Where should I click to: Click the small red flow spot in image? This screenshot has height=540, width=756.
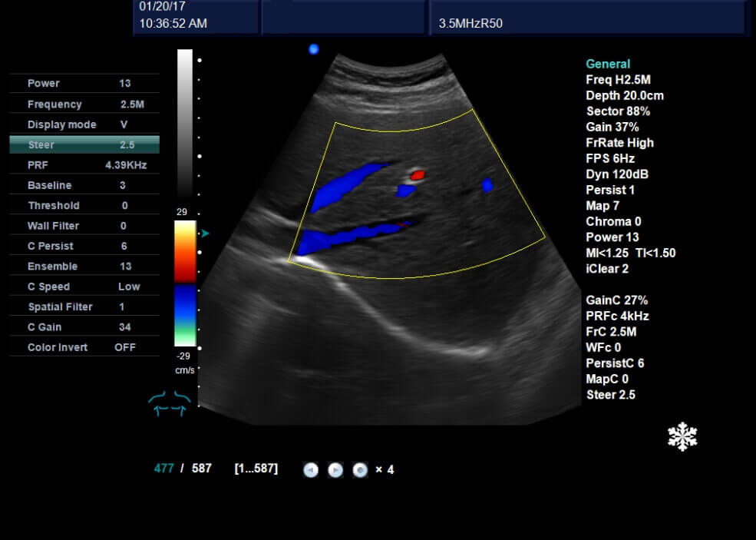tap(417, 175)
